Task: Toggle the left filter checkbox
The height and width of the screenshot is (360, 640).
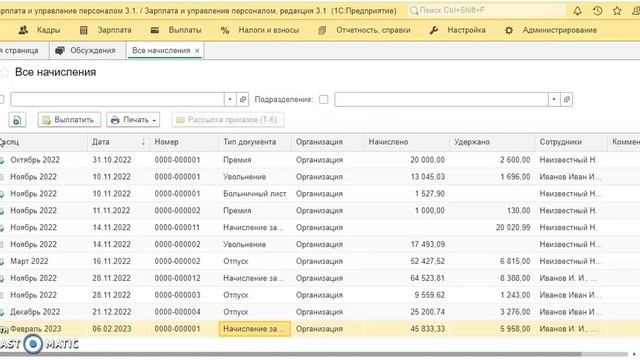Action: pyautogui.click(x=2, y=99)
